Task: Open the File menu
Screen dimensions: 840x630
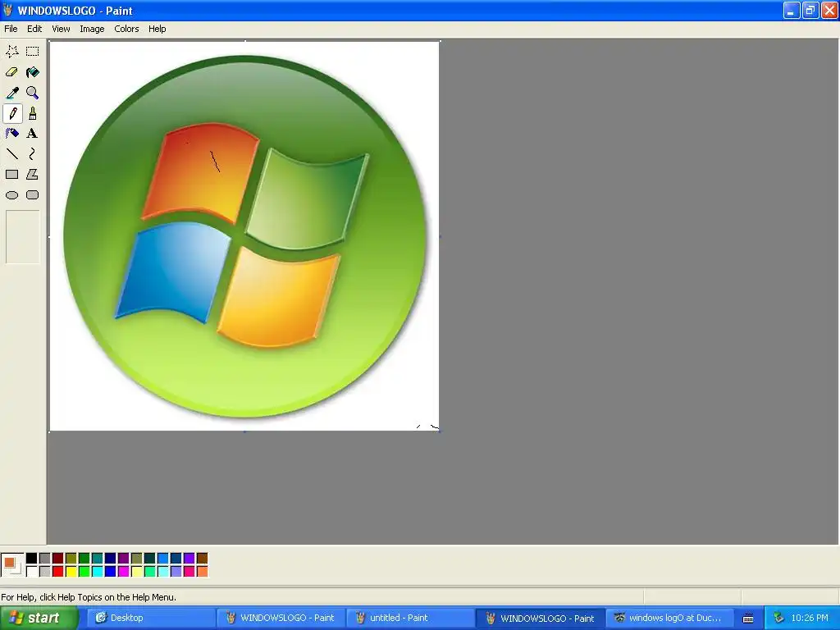Action: click(11, 29)
